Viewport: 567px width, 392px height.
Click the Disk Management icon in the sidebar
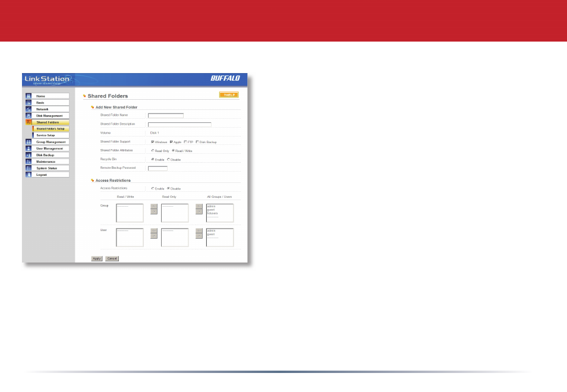(29, 116)
